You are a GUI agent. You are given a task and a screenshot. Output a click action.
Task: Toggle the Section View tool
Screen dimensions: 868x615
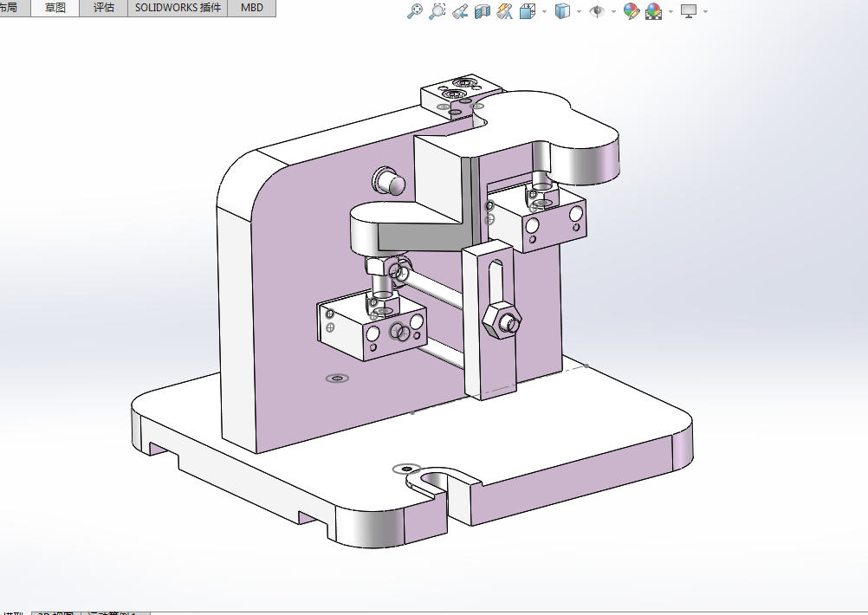click(x=483, y=11)
